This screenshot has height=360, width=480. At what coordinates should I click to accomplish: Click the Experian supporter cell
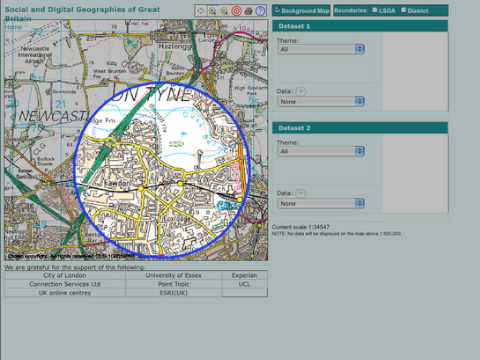(244, 275)
